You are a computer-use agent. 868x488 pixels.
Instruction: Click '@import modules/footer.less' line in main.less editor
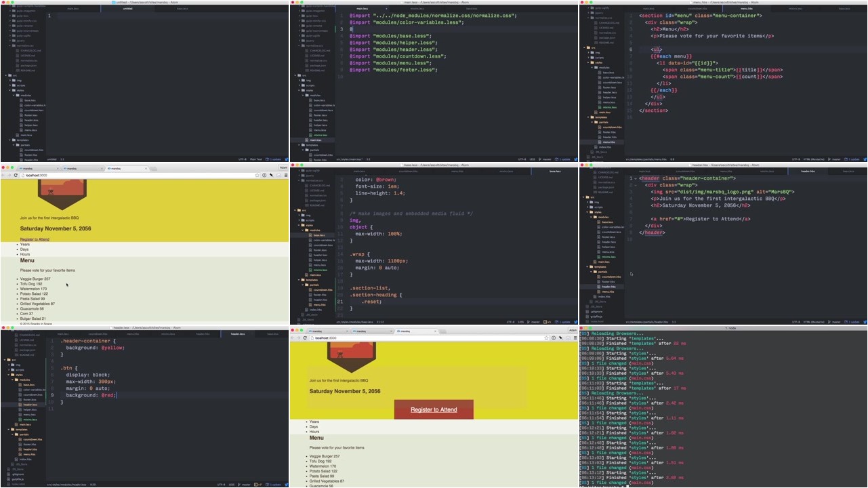pyautogui.click(x=393, y=70)
